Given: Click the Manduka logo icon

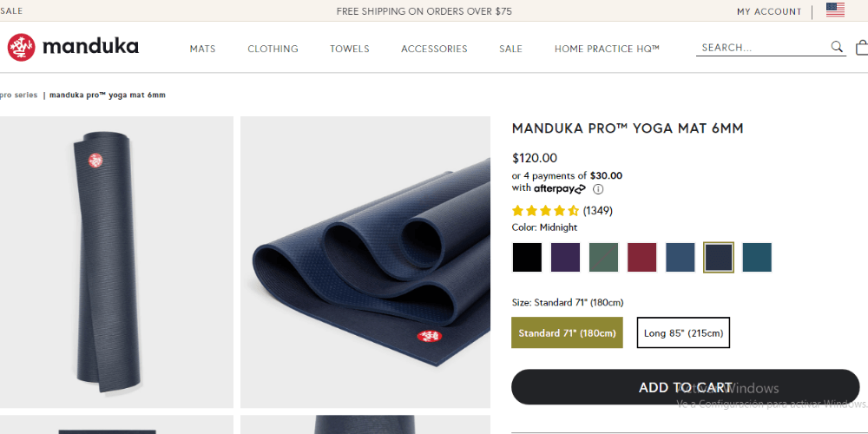Looking at the screenshot, I should click(21, 47).
